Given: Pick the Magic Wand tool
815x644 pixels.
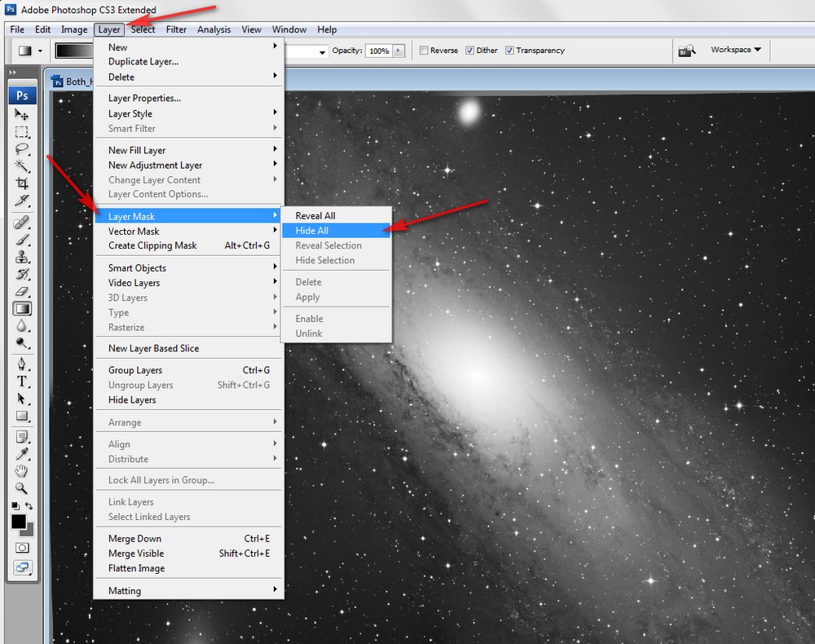Looking at the screenshot, I should coord(22,166).
